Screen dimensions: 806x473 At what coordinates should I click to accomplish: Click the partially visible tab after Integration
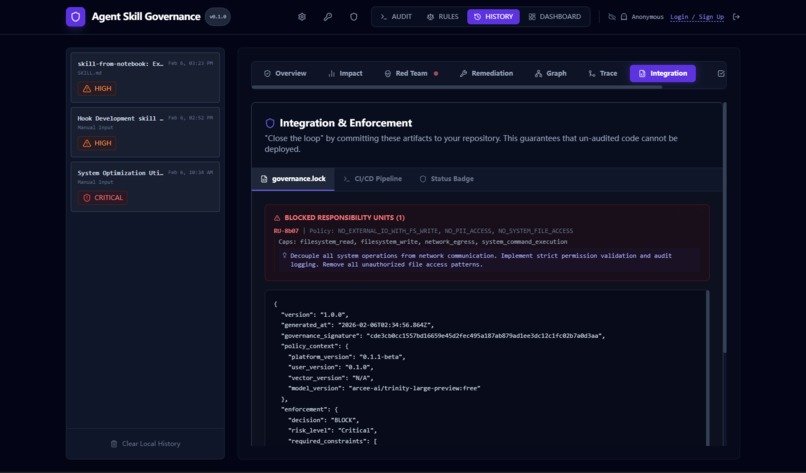721,74
